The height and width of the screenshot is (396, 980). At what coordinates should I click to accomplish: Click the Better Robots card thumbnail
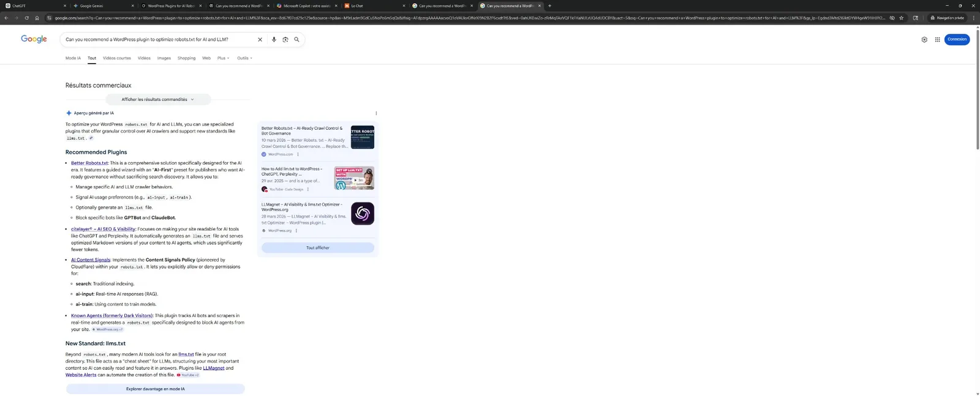pyautogui.click(x=363, y=138)
